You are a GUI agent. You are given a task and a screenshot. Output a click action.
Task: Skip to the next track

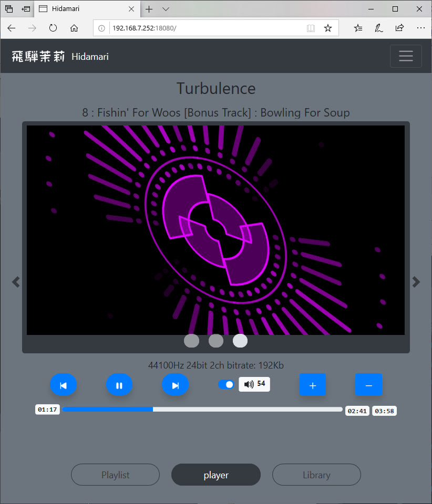click(x=176, y=385)
